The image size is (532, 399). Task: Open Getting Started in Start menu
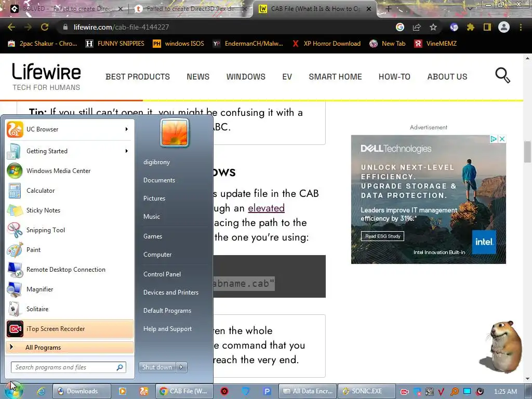pos(70,151)
